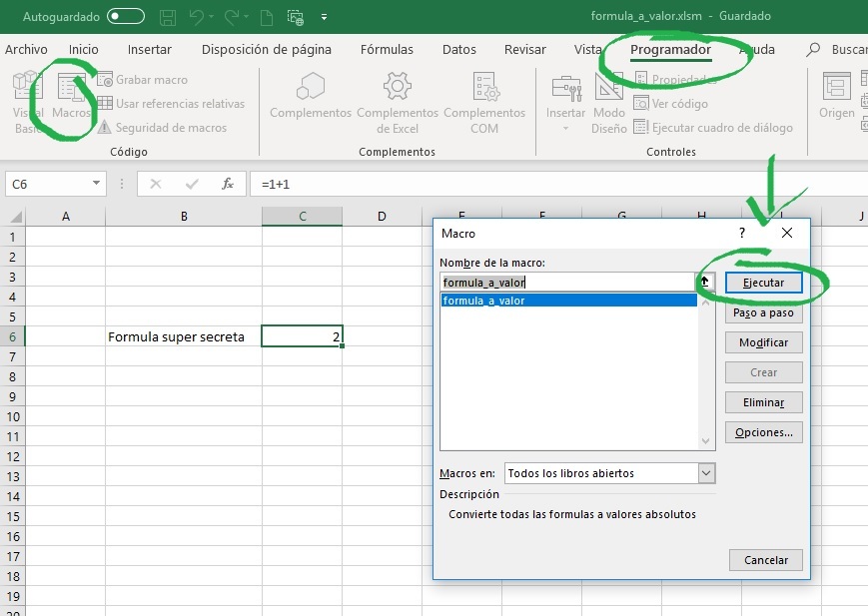The image size is (868, 616).
Task: Select formula_a_valor in the macro list
Action: pyautogui.click(x=567, y=301)
